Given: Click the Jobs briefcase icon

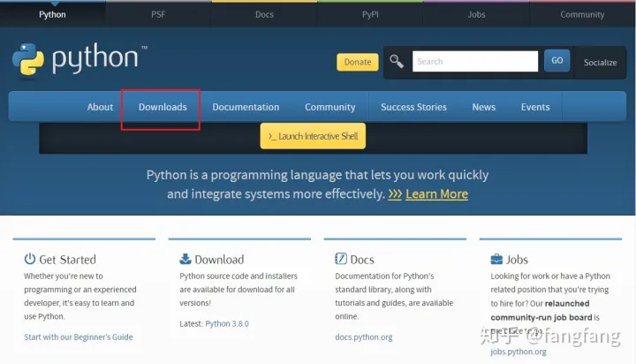Looking at the screenshot, I should point(496,259).
